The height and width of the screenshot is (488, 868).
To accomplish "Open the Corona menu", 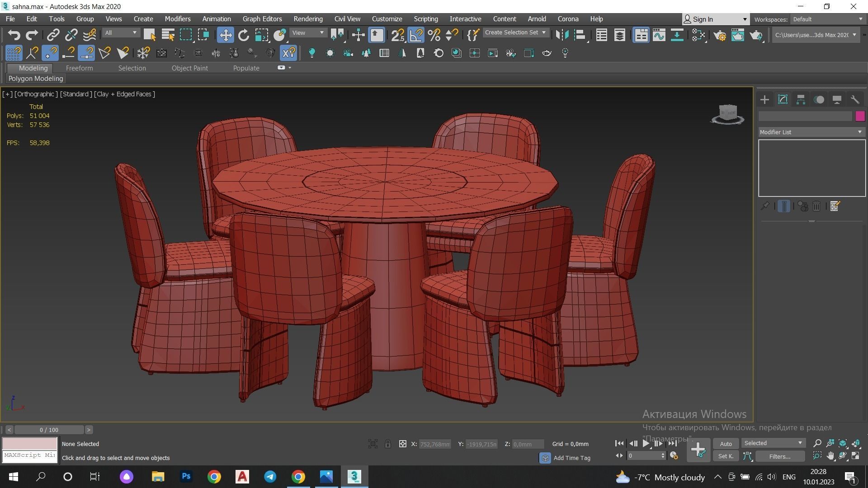I will click(568, 19).
